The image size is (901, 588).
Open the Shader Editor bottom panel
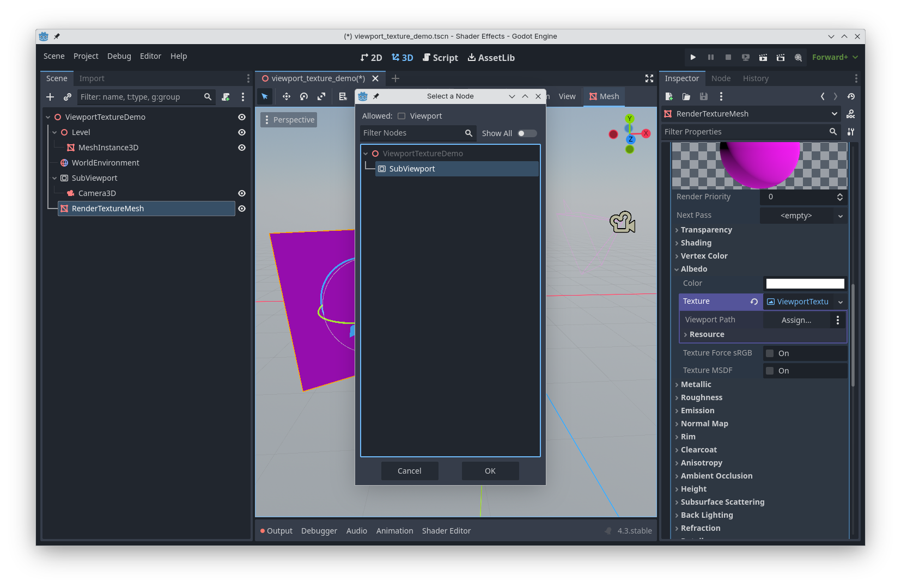446,531
